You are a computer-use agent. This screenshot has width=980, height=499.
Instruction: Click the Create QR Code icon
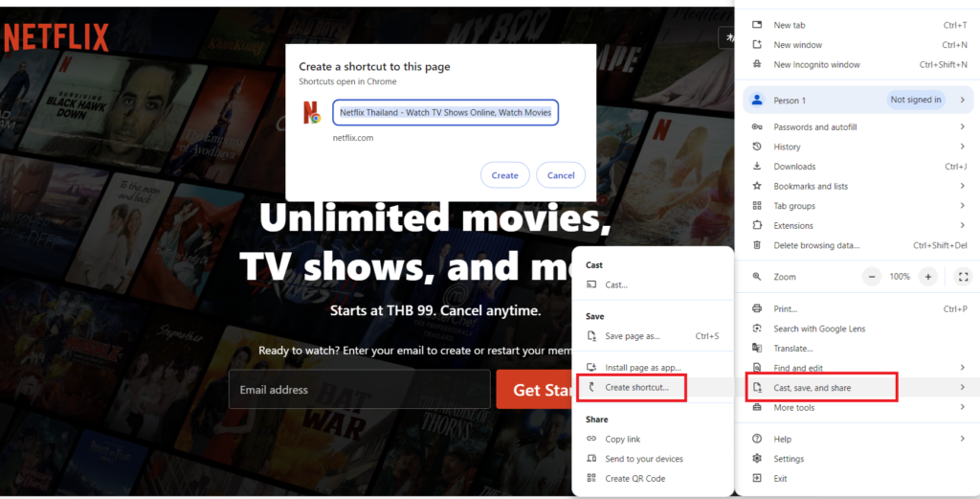pos(591,478)
